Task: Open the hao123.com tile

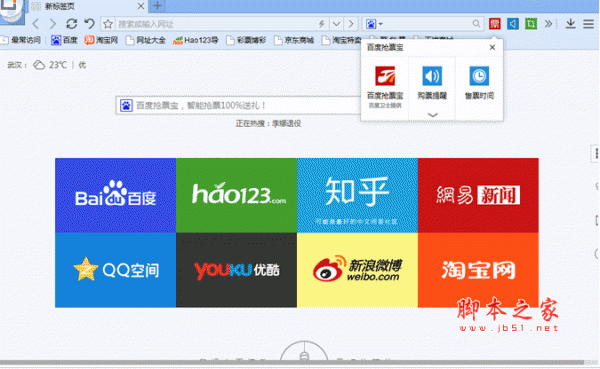Action: pos(236,195)
